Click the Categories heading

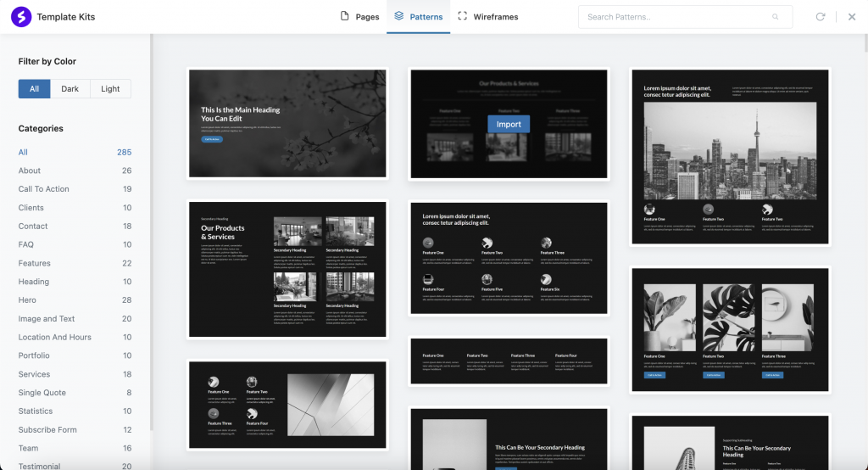[41, 129]
